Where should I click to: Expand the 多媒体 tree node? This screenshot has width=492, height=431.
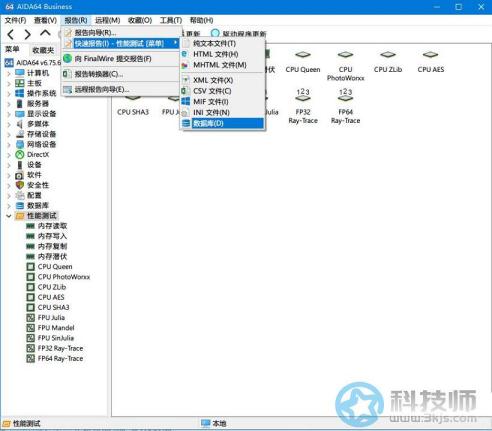pos(9,124)
